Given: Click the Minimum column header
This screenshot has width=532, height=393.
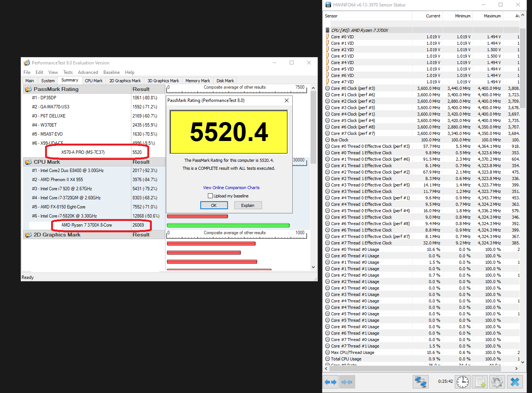Looking at the screenshot, I should pos(457,16).
